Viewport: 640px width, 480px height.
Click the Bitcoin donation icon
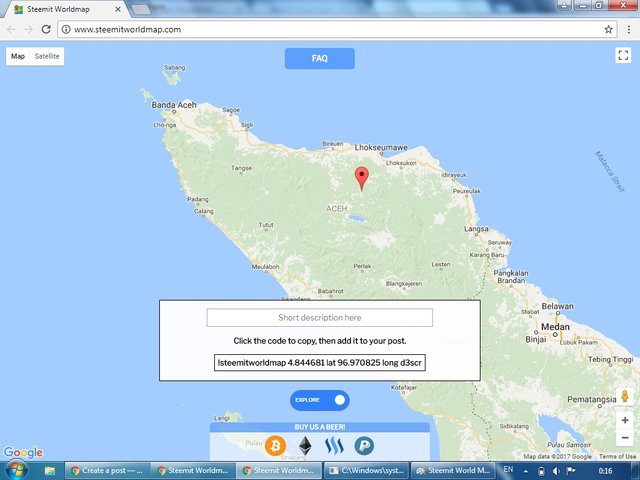click(x=276, y=446)
